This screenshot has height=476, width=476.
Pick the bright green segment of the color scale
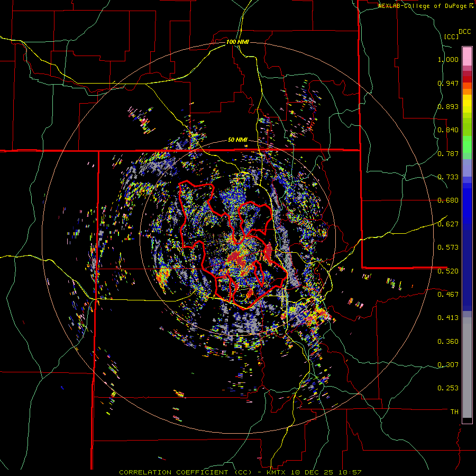[467, 144]
